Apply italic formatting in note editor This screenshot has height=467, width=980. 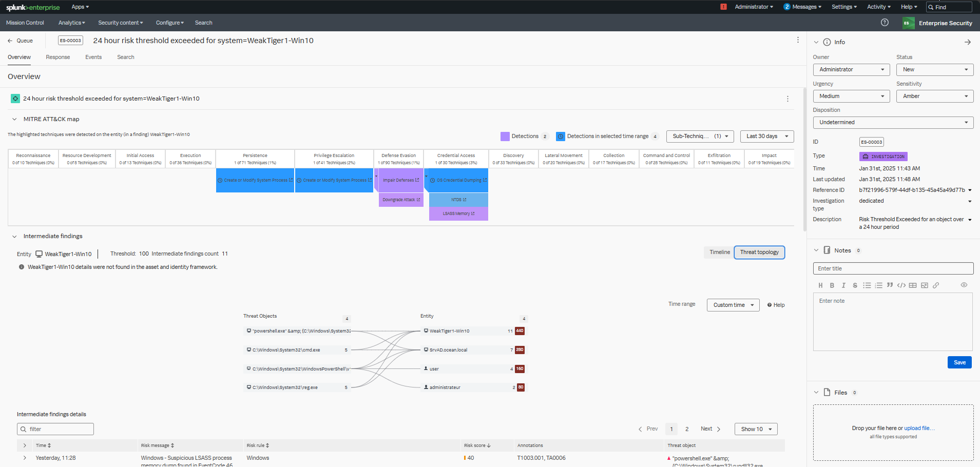click(843, 285)
